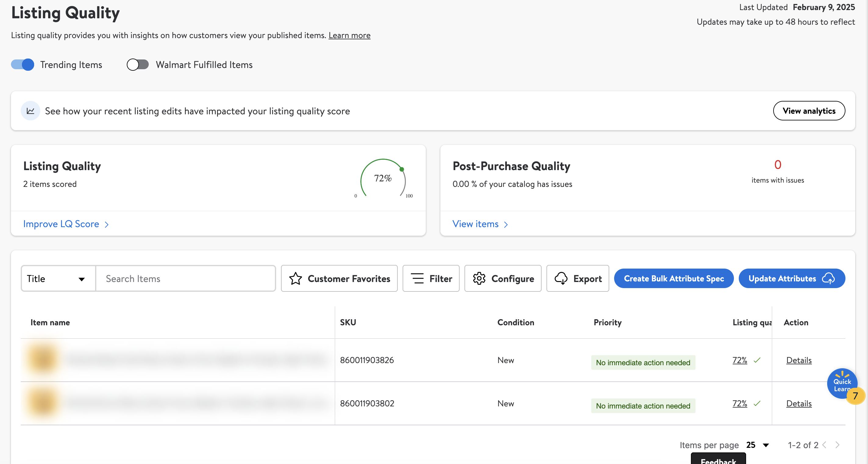Click the Priority column header

(607, 323)
